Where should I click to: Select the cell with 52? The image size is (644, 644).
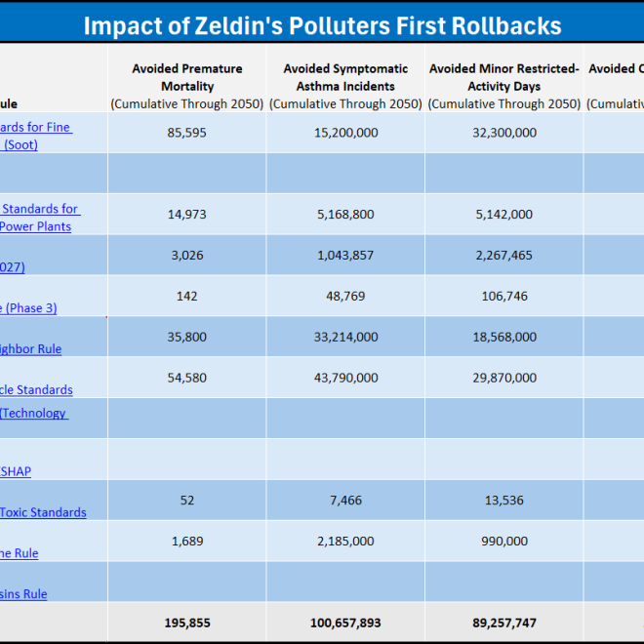point(187,500)
